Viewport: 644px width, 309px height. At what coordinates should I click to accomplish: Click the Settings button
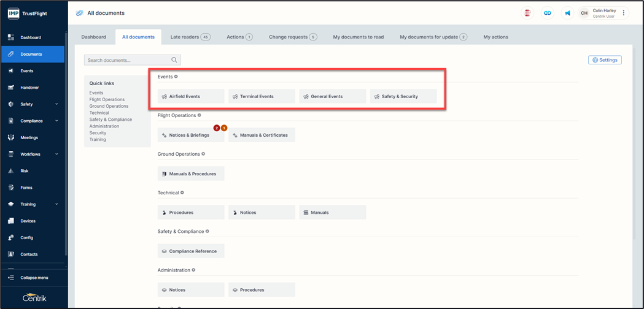tap(605, 60)
